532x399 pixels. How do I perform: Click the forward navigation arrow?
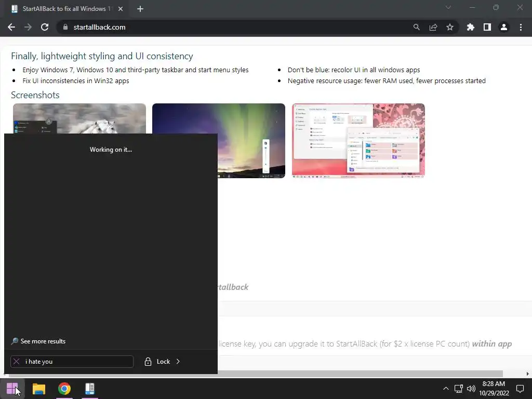tap(28, 27)
